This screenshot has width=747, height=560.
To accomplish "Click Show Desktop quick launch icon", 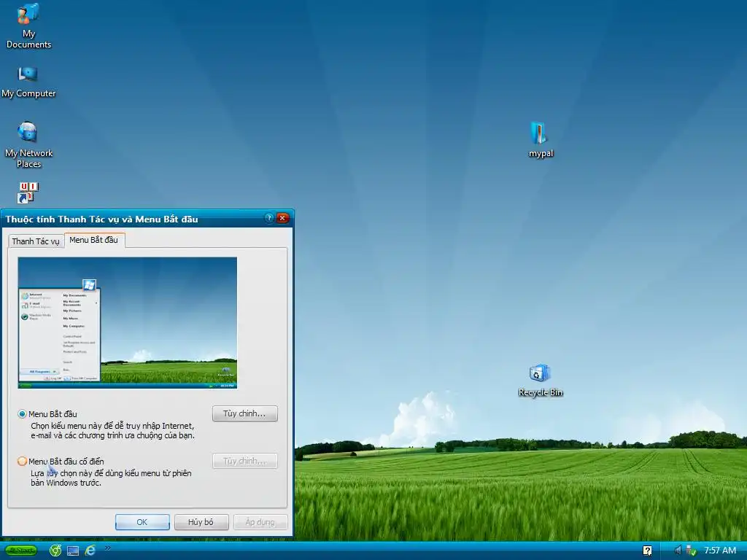I will [x=73, y=551].
